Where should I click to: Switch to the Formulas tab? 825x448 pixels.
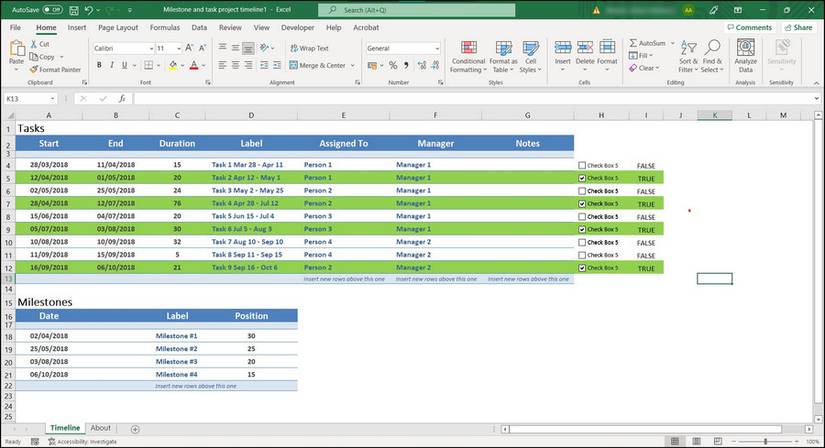165,27
